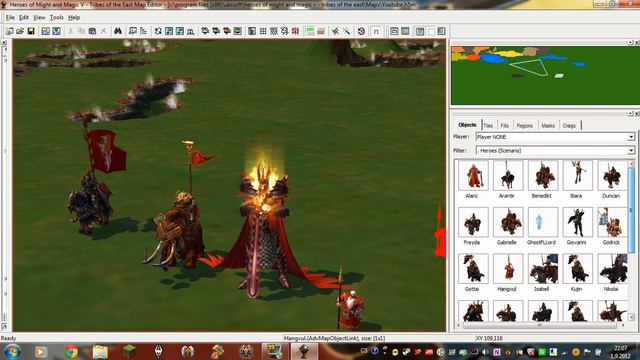Select the Hangvul hero thumbnail
640x360 pixels.
click(x=508, y=269)
